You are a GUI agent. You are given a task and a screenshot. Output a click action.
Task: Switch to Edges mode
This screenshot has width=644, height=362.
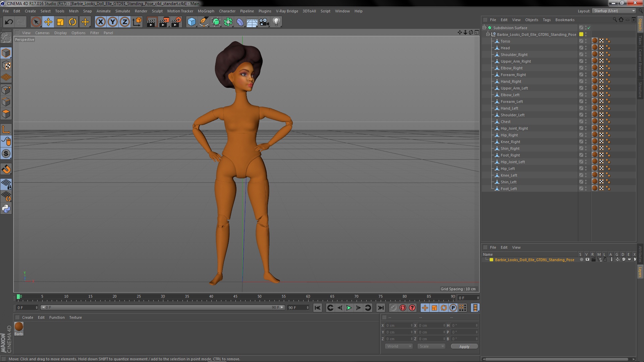pos(6,102)
